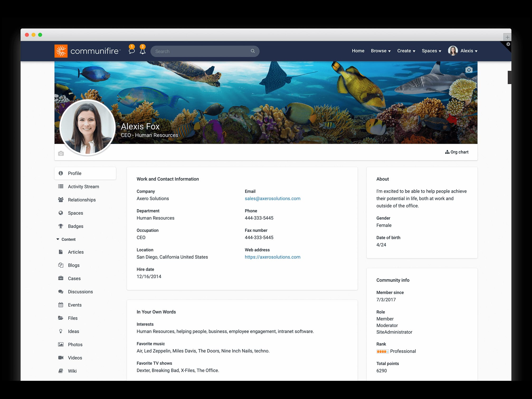Click the search magnifier icon
532x399 pixels.
(253, 51)
